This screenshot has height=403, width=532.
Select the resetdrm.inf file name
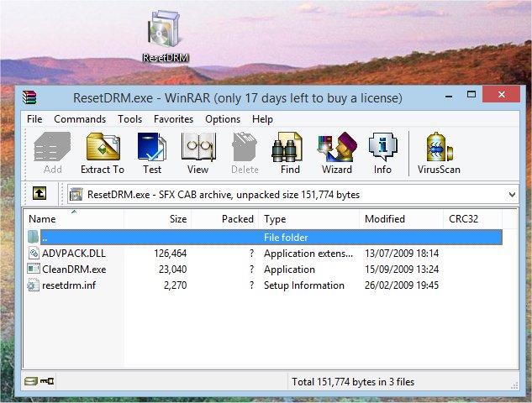point(69,285)
